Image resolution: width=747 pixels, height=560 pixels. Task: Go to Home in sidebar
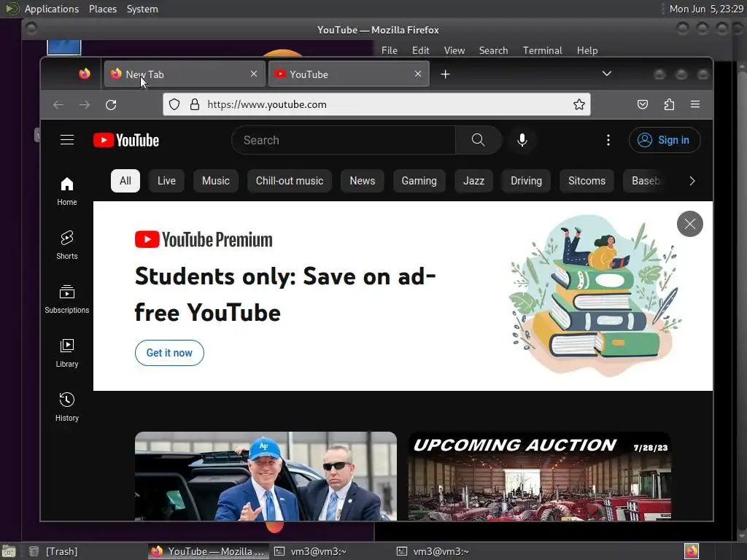coord(66,191)
